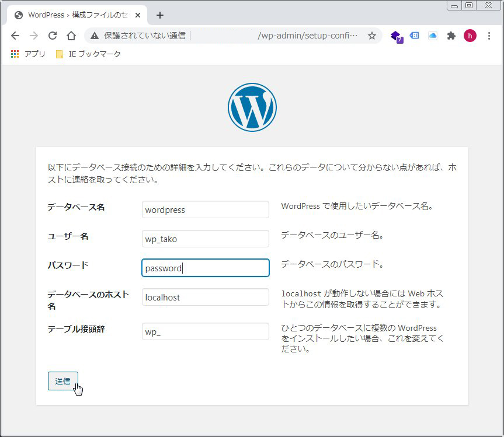Viewport: 504px width, 437px height.
Task: Click the テーブル接頭辞 field with wp_
Action: [206, 331]
